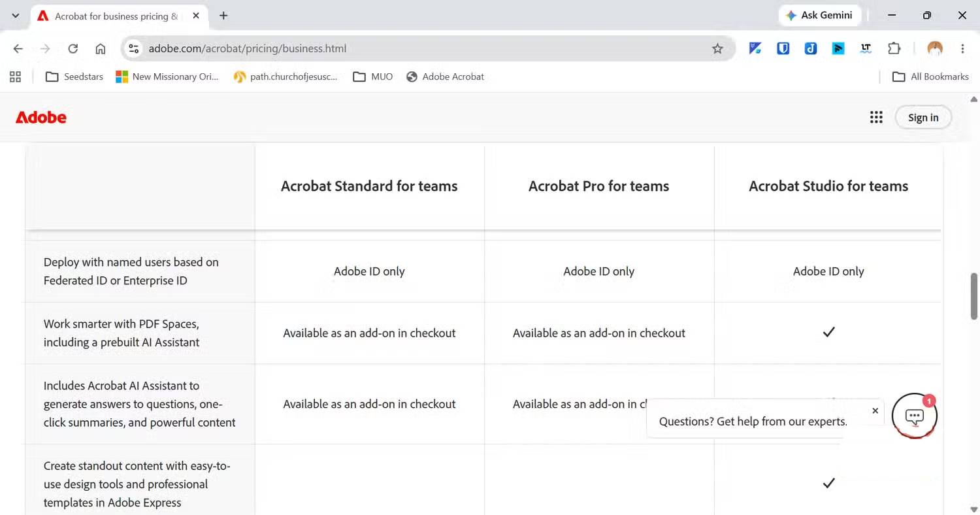Image resolution: width=980 pixels, height=515 pixels.
Task: Open the blue J extension
Action: (811, 48)
